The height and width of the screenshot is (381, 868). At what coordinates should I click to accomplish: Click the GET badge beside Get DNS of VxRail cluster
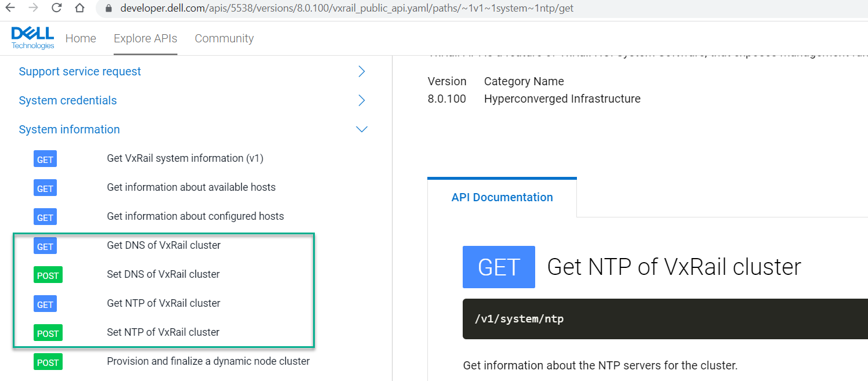(x=45, y=246)
